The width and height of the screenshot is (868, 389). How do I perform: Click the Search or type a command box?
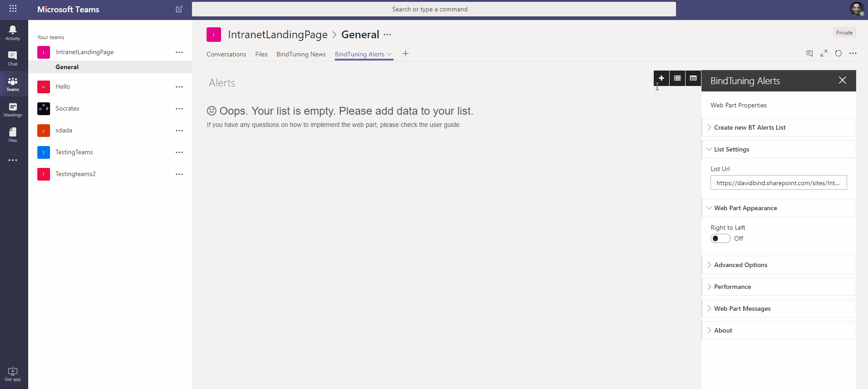(x=434, y=9)
